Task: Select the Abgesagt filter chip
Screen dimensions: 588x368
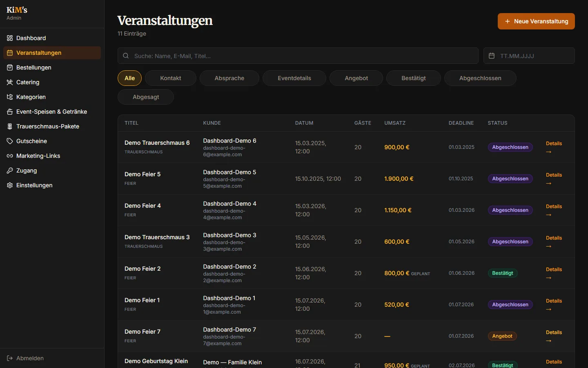Action: pyautogui.click(x=146, y=97)
